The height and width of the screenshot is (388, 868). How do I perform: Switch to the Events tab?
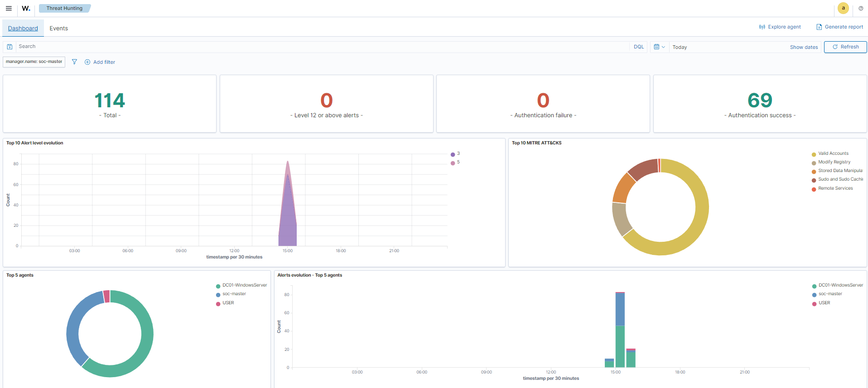point(58,28)
